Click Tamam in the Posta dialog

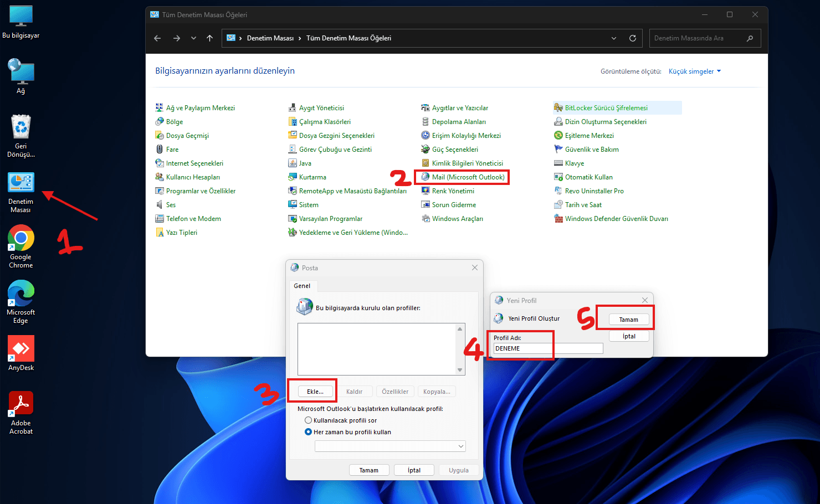[x=369, y=470]
